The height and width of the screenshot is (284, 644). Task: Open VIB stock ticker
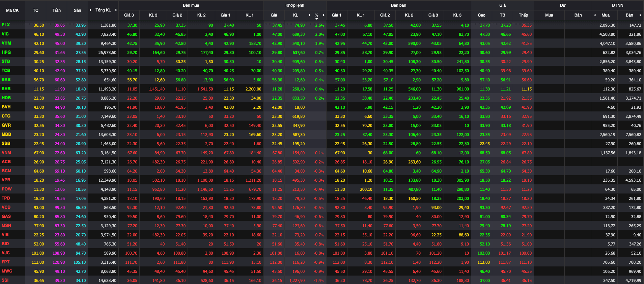5,235
